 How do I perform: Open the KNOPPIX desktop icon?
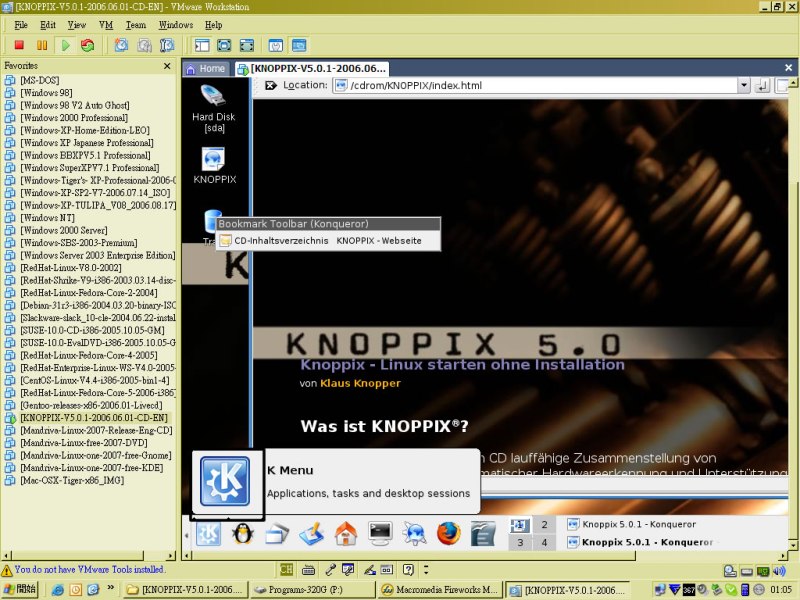(214, 165)
